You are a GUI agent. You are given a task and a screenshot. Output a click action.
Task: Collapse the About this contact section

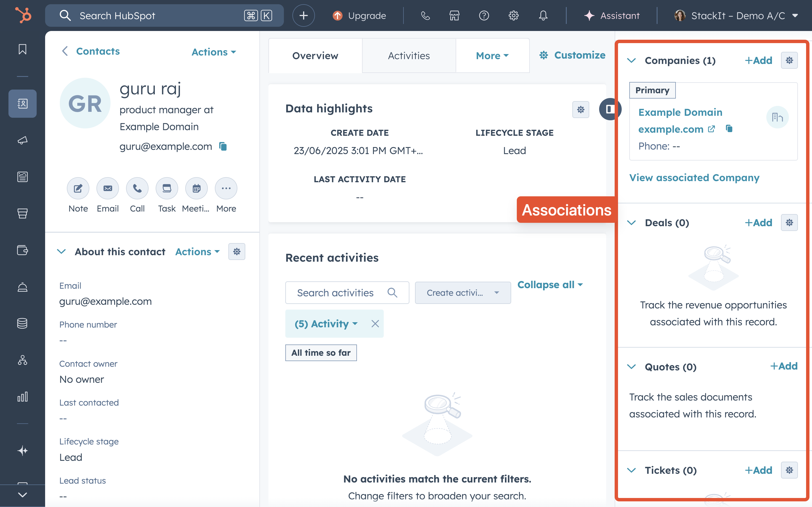coord(61,252)
